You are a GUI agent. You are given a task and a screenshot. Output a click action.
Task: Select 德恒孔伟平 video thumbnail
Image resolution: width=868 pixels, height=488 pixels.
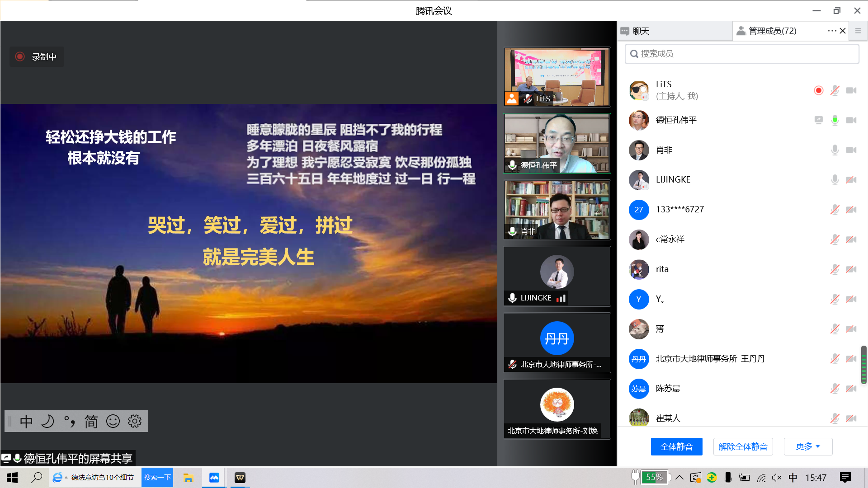point(557,143)
